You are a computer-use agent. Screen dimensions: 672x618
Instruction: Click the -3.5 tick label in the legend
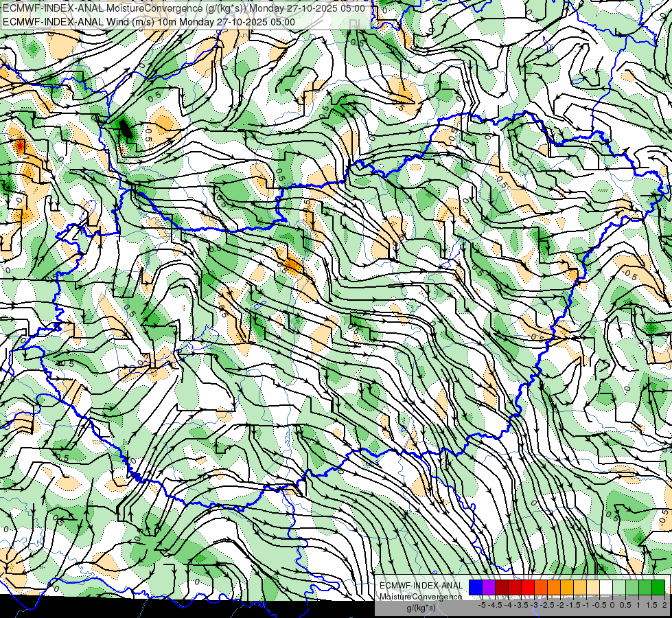(x=521, y=605)
